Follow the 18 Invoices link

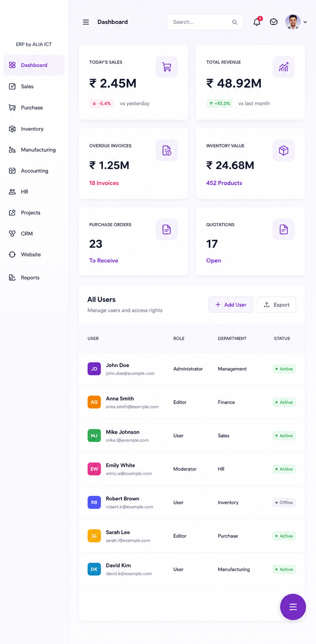tap(104, 183)
